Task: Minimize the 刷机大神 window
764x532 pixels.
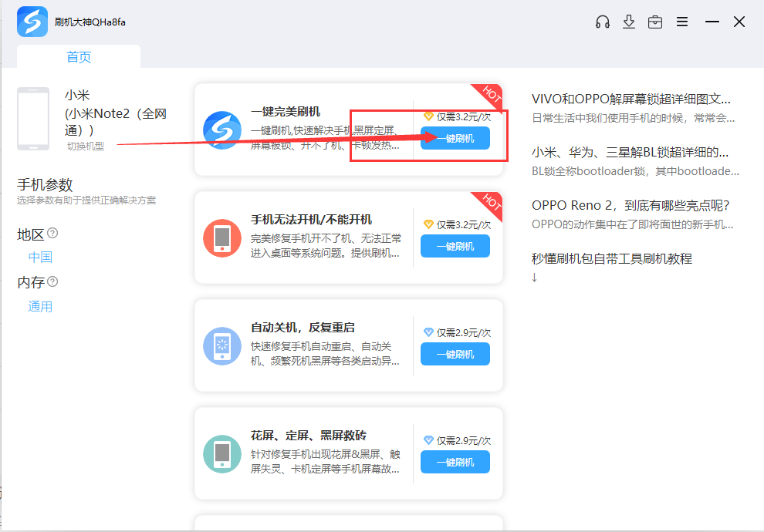Action: click(x=712, y=22)
